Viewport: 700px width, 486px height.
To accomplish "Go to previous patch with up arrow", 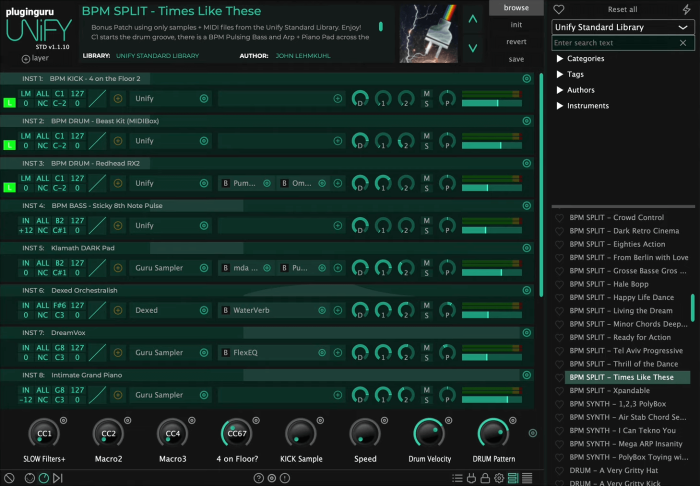I will click(473, 19).
